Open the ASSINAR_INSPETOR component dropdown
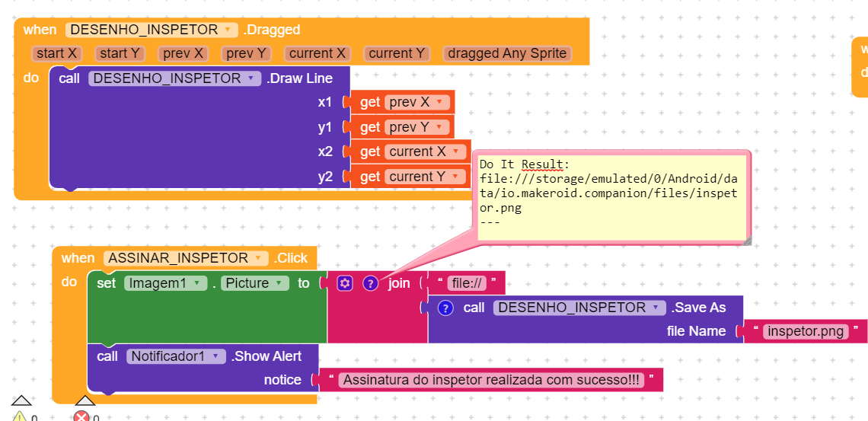The width and height of the screenshot is (868, 421). coord(186,258)
